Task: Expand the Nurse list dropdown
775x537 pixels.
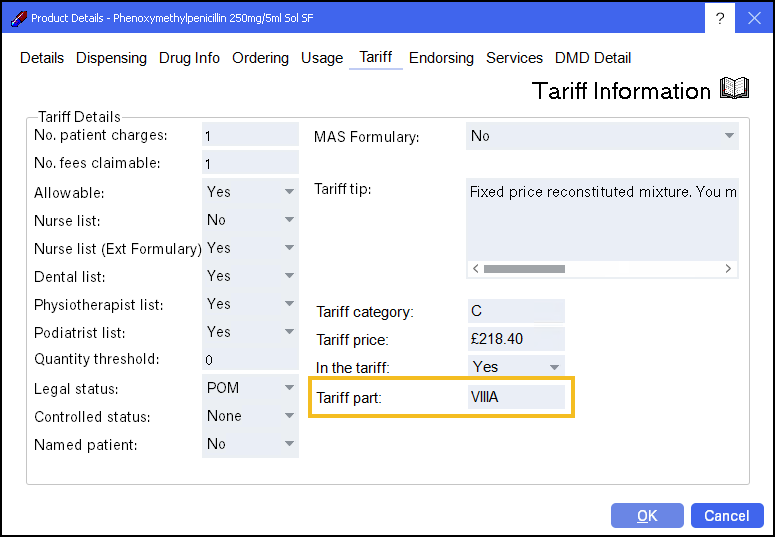Action: 250,220
